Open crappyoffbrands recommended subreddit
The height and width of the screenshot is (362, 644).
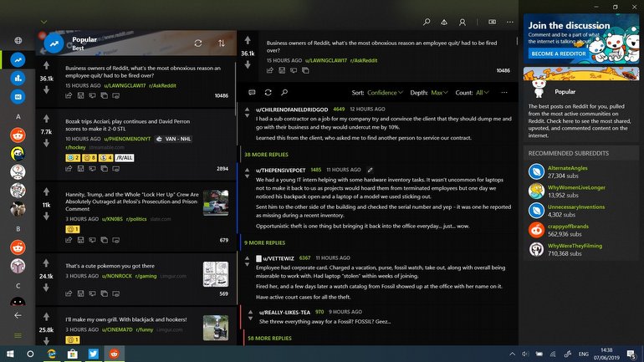pos(568,227)
